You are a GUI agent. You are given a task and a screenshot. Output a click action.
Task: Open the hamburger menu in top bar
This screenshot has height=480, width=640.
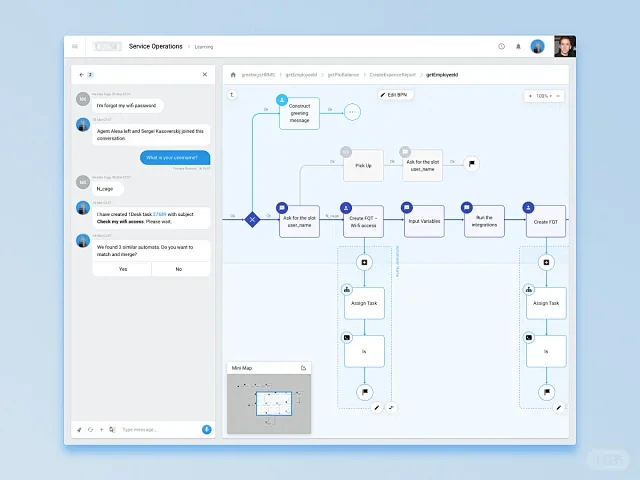(75, 46)
